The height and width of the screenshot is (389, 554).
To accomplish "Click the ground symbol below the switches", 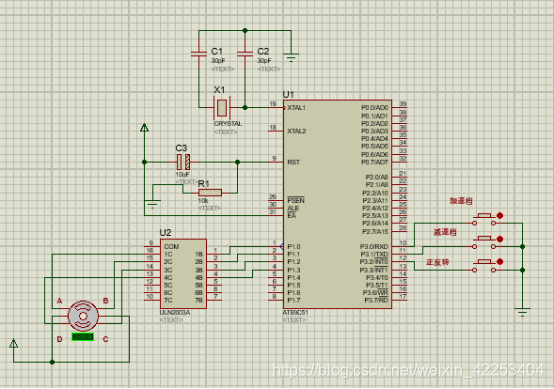I will pyautogui.click(x=523, y=312).
